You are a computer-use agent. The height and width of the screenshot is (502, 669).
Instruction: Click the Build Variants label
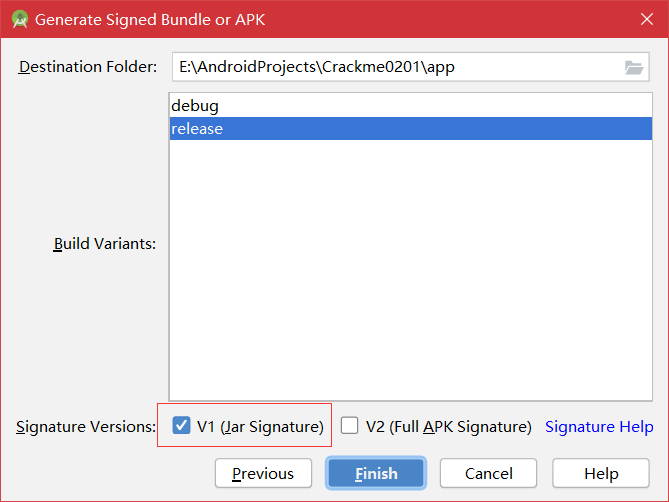click(105, 244)
